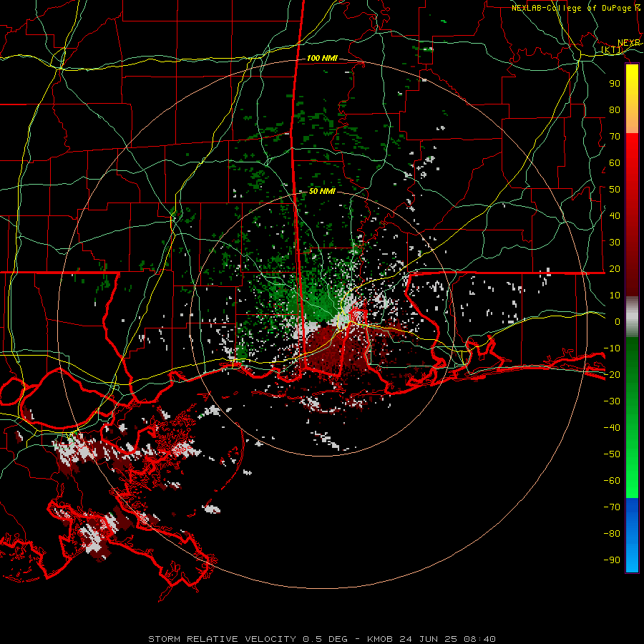Click the -40 value on the velocity scale
The image size is (644, 644).
coord(612,428)
